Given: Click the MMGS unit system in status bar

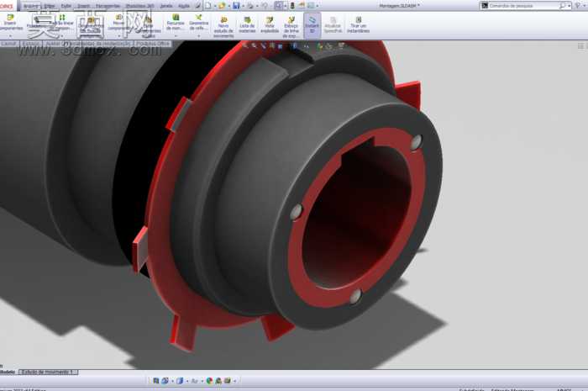Looking at the screenshot, I should tap(564, 390).
